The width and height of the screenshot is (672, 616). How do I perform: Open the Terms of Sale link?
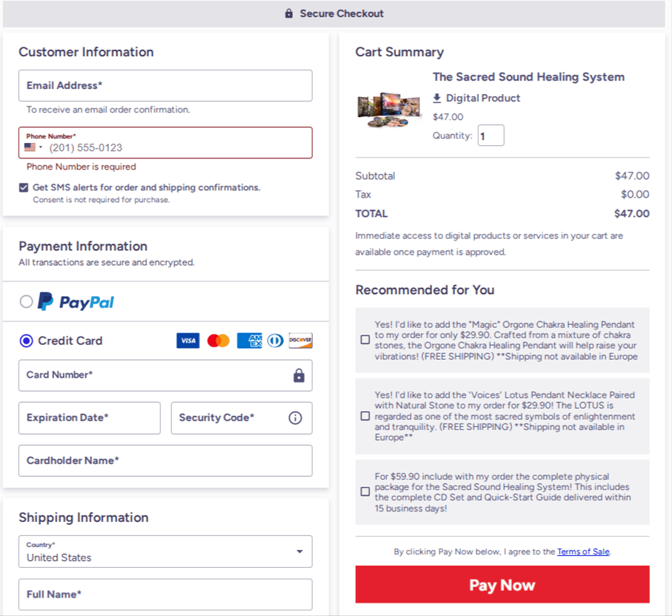pyautogui.click(x=583, y=552)
